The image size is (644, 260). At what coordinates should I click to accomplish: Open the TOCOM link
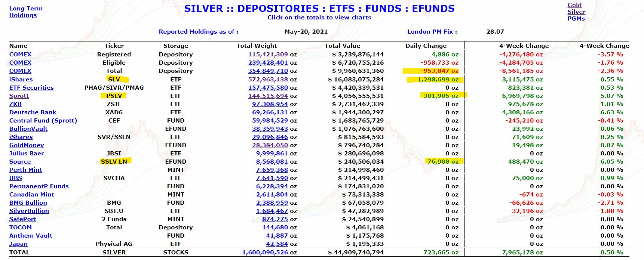pyautogui.click(x=21, y=227)
